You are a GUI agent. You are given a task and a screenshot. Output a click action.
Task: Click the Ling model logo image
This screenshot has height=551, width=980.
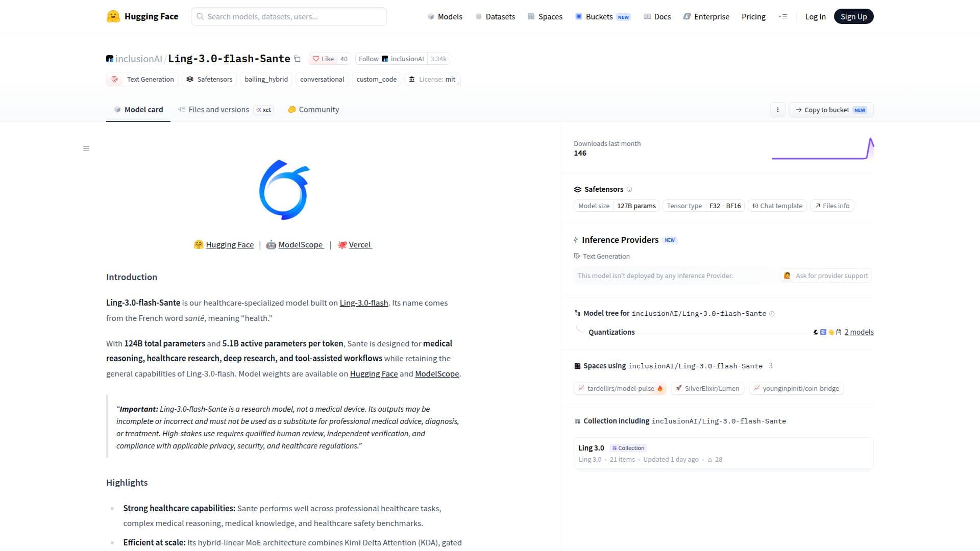pos(284,190)
